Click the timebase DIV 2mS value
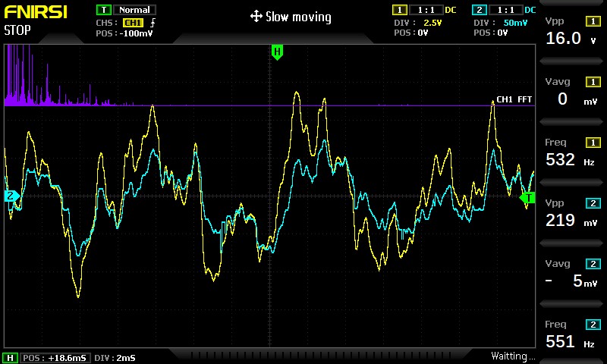Screen dimensions: 607x364 (114, 357)
